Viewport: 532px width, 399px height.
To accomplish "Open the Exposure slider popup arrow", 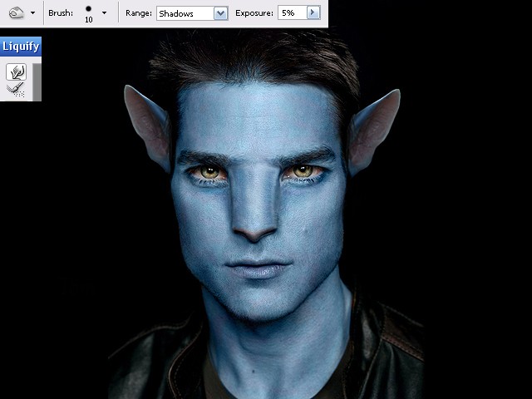I will click(x=313, y=13).
